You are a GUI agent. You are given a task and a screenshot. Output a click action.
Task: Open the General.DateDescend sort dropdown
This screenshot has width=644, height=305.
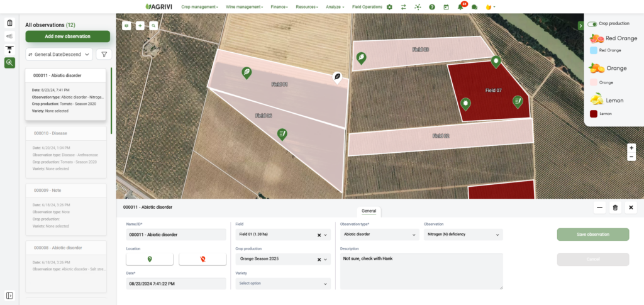[x=59, y=55]
